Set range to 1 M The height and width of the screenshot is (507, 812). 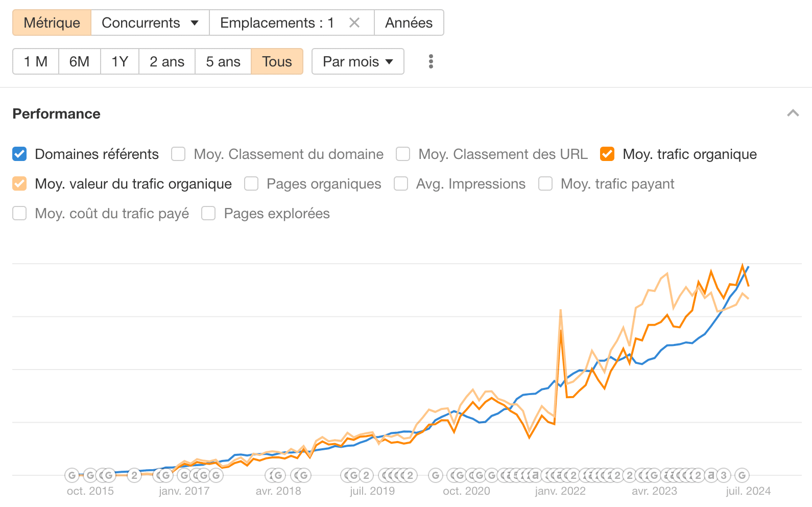(x=36, y=61)
